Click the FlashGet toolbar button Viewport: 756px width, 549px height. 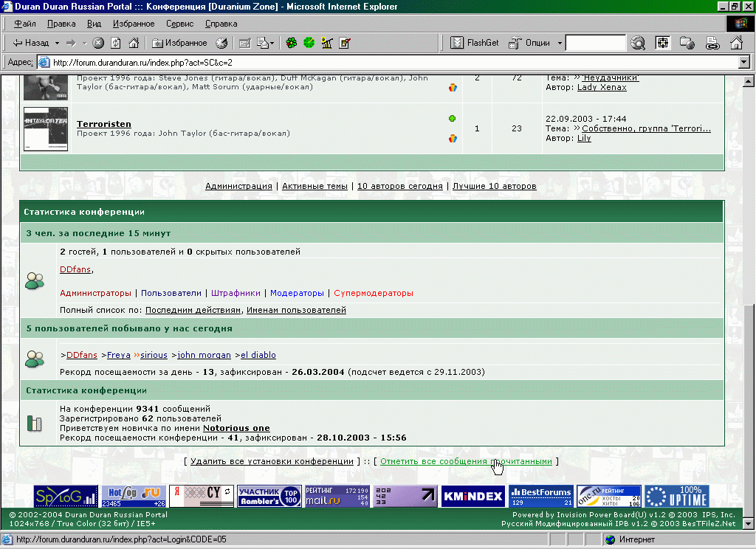(x=475, y=43)
